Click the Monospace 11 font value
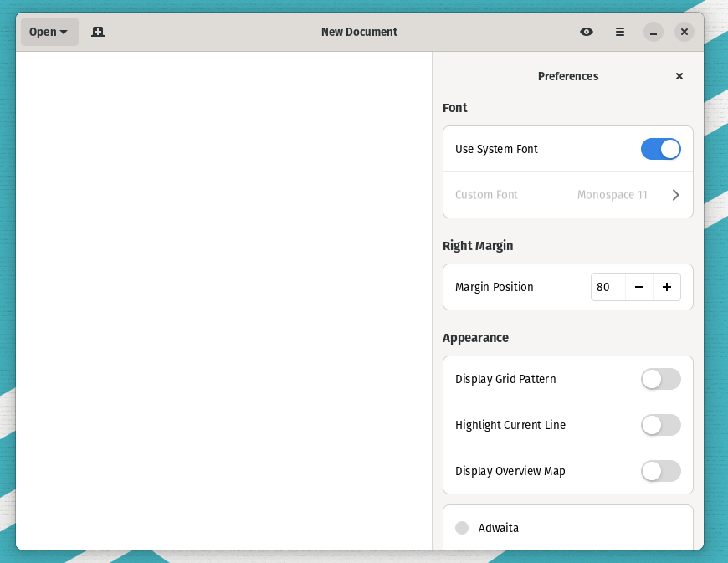This screenshot has width=728, height=563. coord(612,195)
